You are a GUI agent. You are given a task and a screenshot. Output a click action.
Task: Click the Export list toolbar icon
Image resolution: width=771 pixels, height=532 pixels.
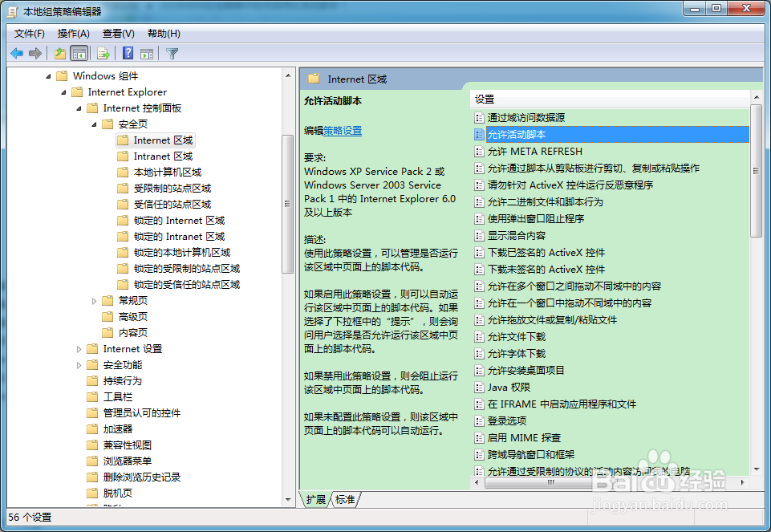click(103, 53)
